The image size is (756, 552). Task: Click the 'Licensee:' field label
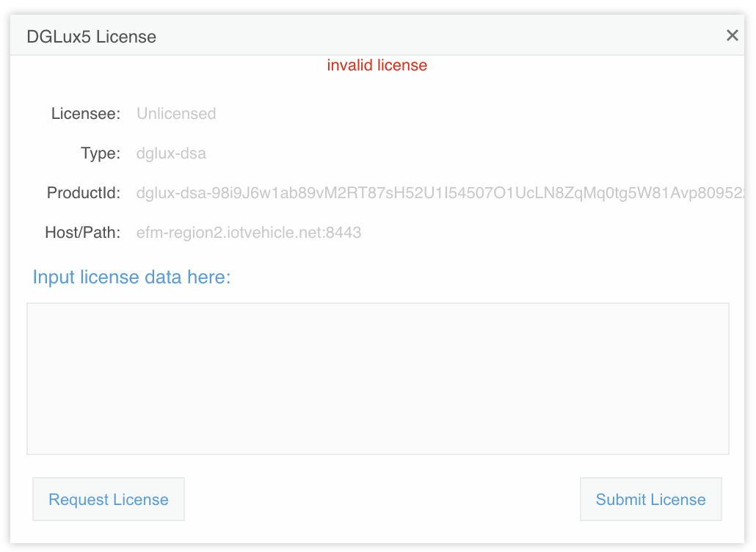coord(86,113)
